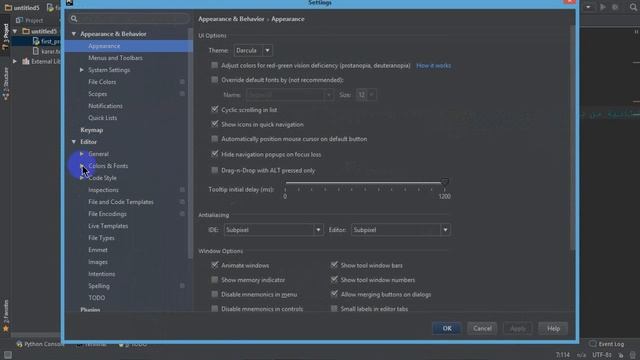
Task: Click the Help button
Action: tap(553, 328)
